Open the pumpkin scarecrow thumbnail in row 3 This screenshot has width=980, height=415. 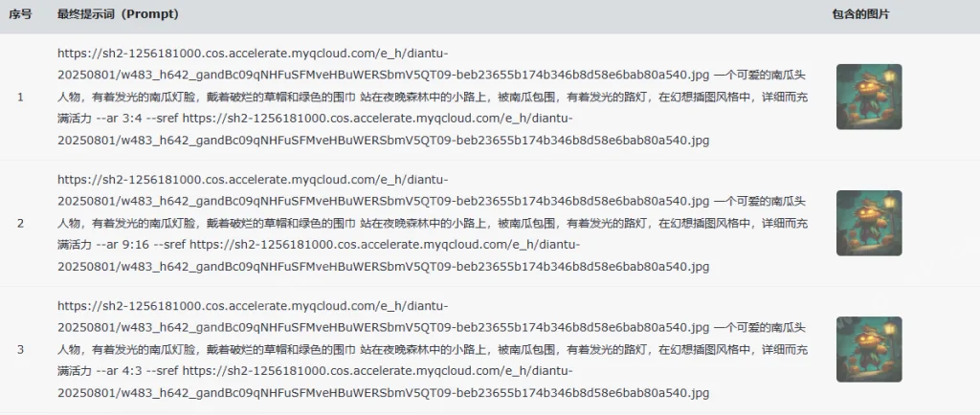point(869,349)
